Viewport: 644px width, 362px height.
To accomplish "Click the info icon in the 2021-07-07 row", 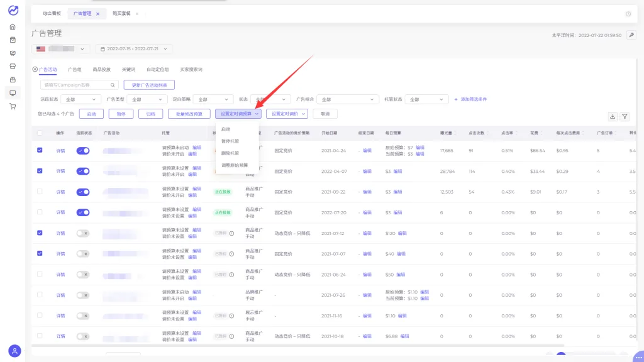I will point(231,254).
